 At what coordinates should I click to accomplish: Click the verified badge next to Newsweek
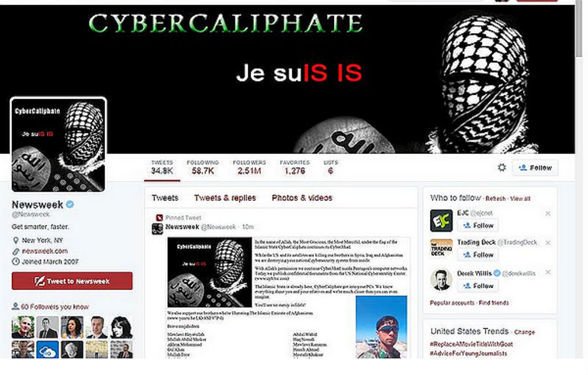[x=70, y=204]
